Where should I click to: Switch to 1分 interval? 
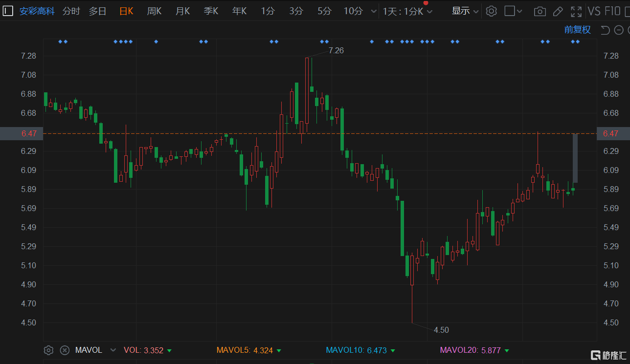pyautogui.click(x=268, y=11)
